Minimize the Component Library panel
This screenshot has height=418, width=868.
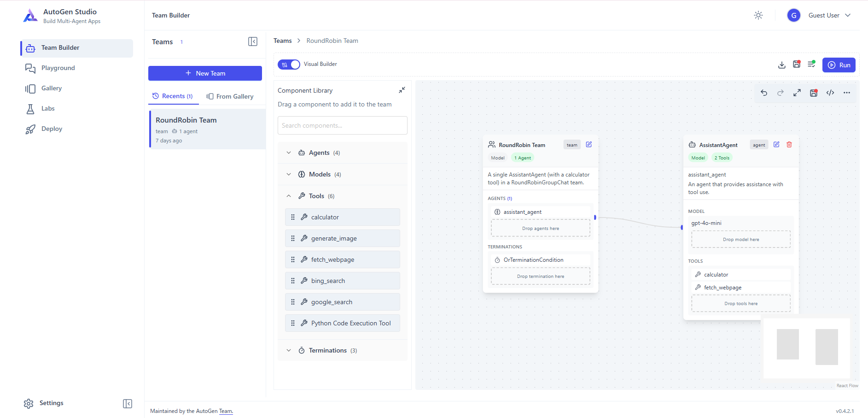coord(402,90)
